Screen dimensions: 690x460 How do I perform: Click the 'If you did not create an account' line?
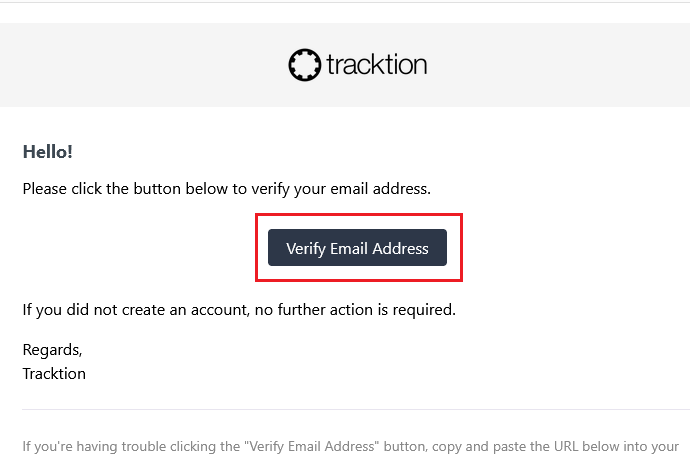(239, 310)
